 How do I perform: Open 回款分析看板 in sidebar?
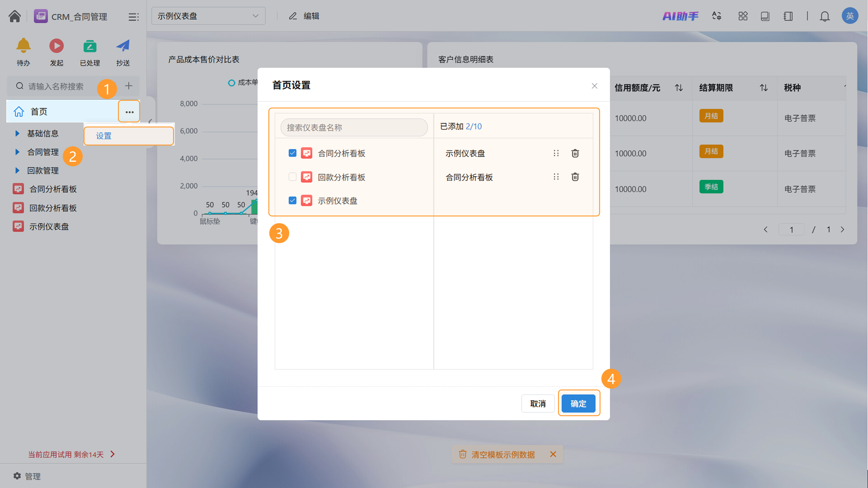(53, 208)
